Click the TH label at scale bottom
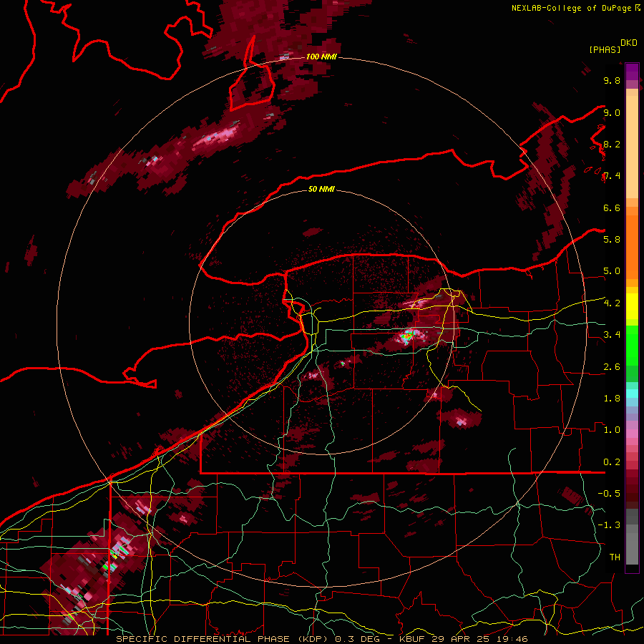 pos(615,557)
